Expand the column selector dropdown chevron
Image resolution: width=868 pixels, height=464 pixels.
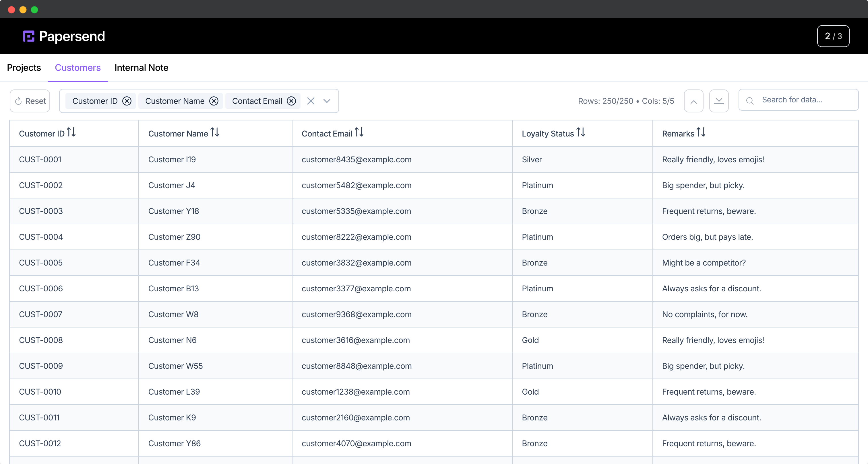pos(327,101)
